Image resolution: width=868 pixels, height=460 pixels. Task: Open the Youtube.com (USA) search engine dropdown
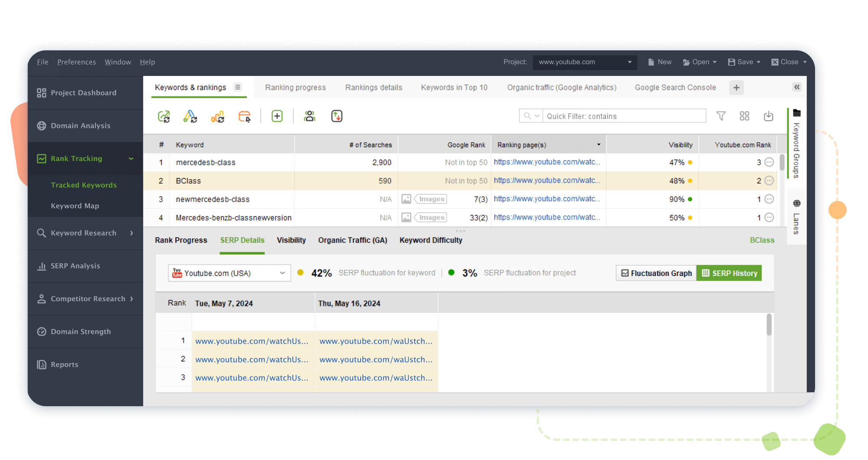(x=229, y=273)
